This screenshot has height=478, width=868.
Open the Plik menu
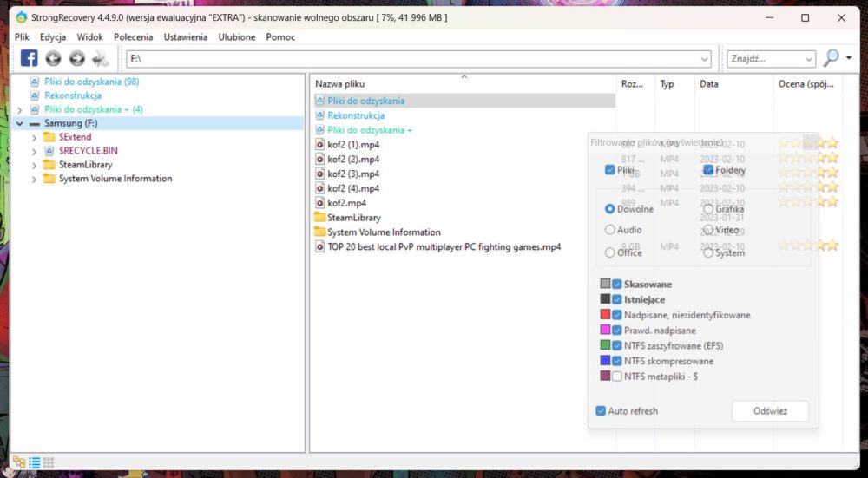[23, 37]
